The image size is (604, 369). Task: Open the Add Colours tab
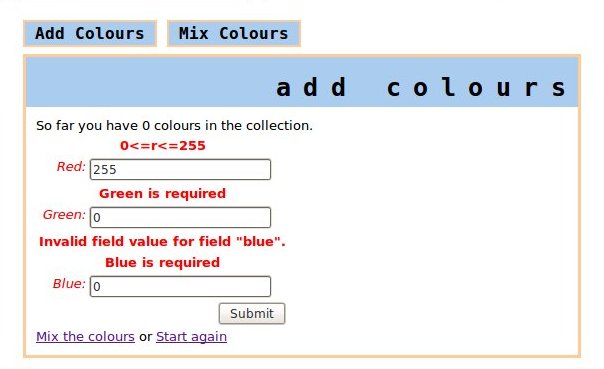click(90, 34)
